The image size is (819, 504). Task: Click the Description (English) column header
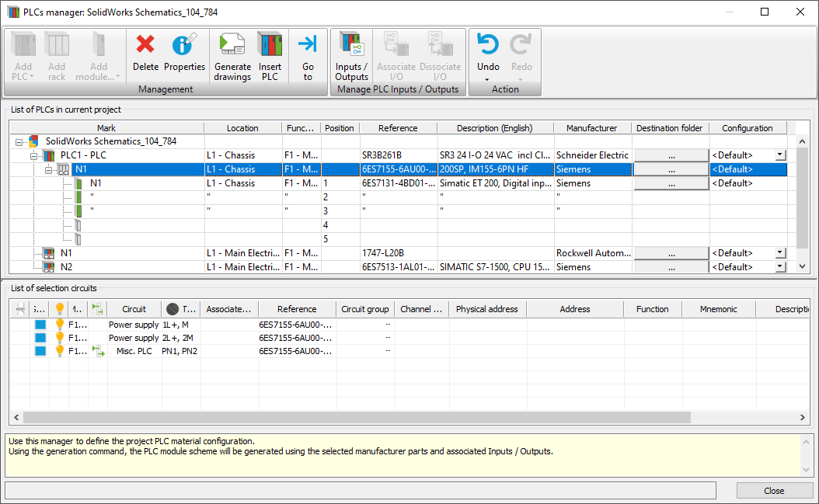(x=495, y=128)
